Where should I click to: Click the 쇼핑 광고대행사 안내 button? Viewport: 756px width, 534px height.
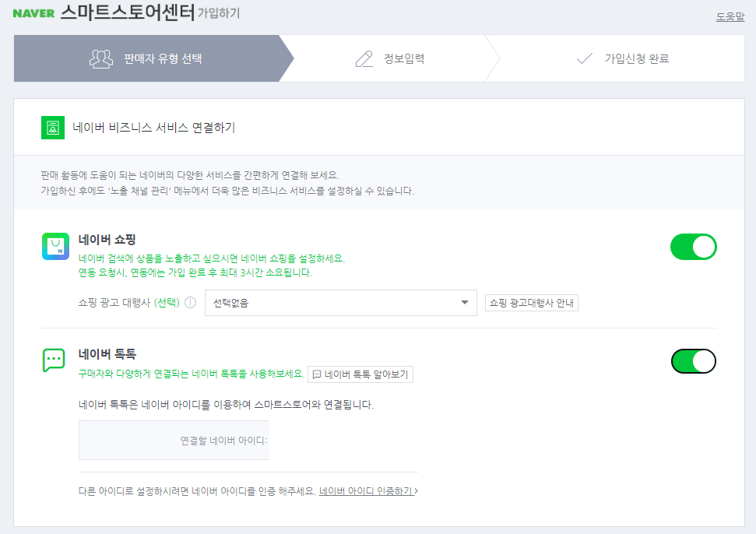coord(531,303)
